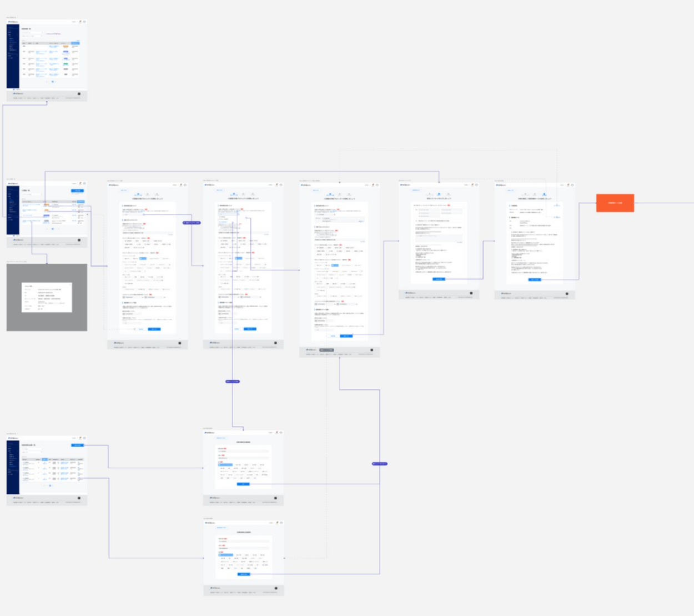This screenshot has height=616, width=694.
Task: Select the last step icon in frame beside orange node
Action: click(544, 194)
